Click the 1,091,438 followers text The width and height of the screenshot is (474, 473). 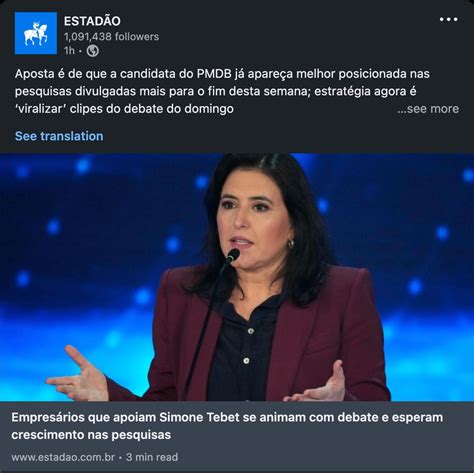[x=111, y=36]
